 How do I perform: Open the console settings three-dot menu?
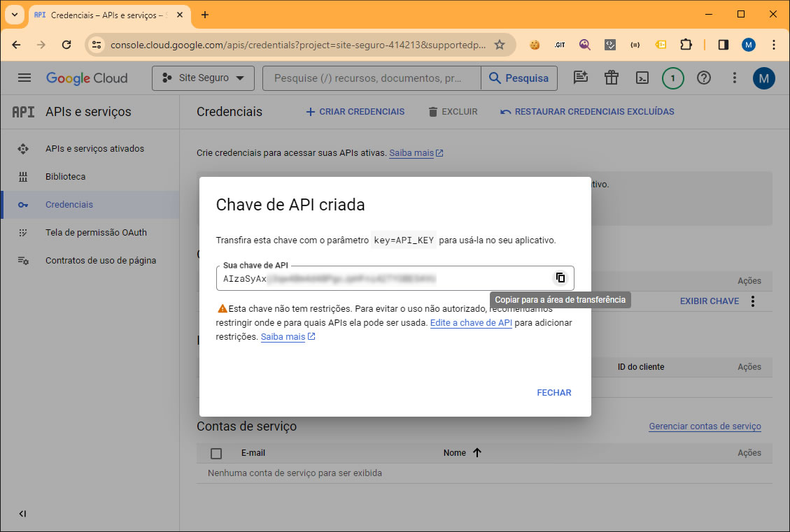[x=734, y=78]
